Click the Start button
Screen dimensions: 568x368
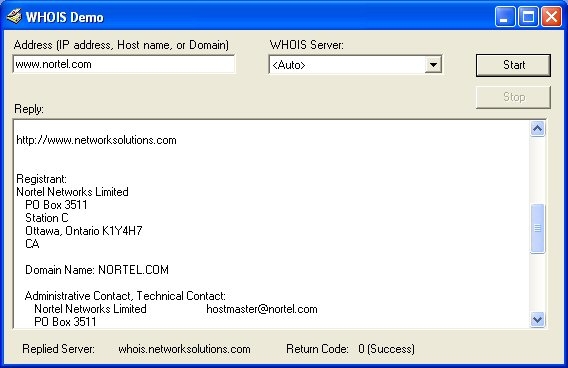point(513,65)
